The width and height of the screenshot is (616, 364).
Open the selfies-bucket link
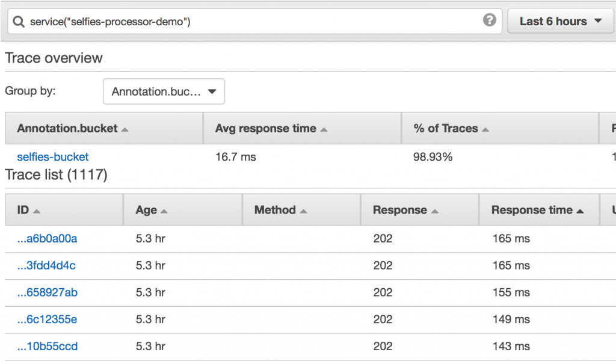[53, 157]
